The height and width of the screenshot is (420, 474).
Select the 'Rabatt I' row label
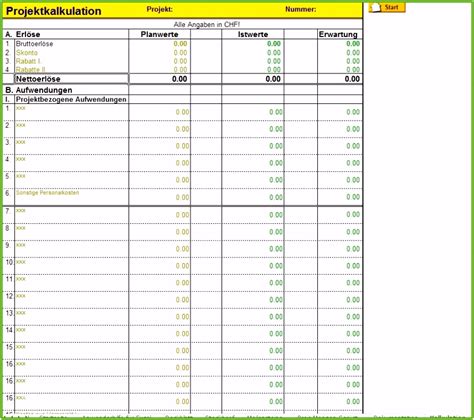coord(28,61)
